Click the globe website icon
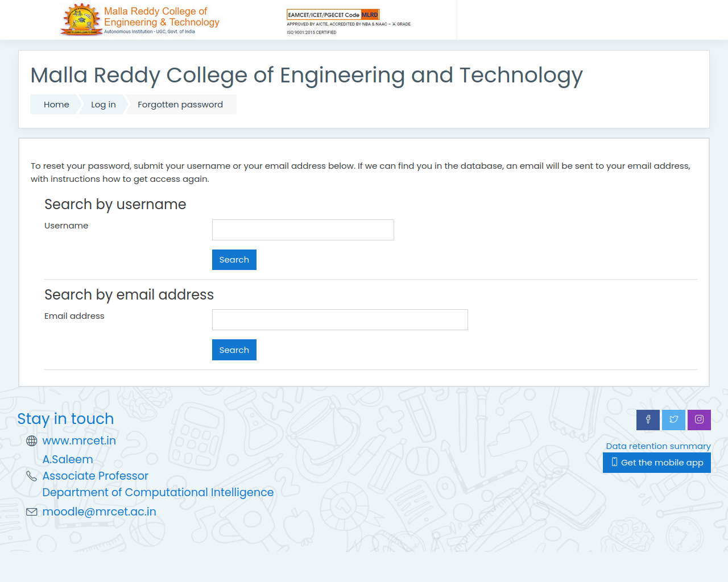This screenshot has height=582, width=728. pyautogui.click(x=32, y=441)
